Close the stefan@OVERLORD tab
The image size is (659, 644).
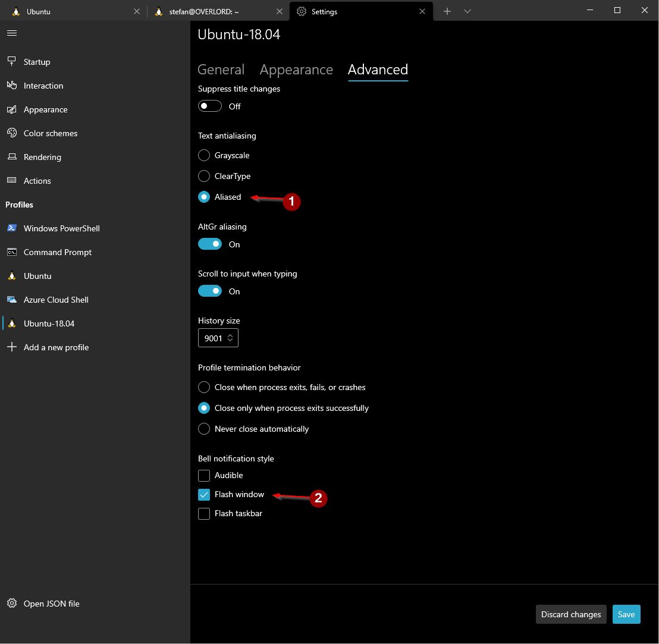280,11
